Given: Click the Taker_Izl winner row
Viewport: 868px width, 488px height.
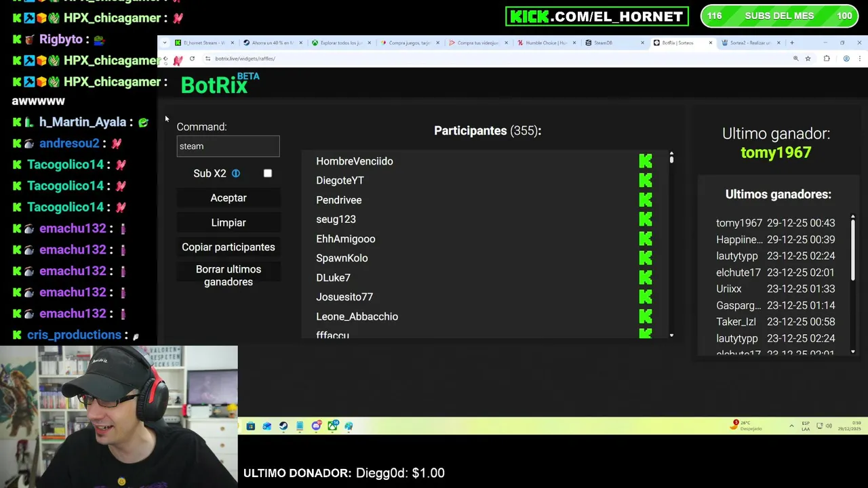Looking at the screenshot, I should tap(776, 322).
